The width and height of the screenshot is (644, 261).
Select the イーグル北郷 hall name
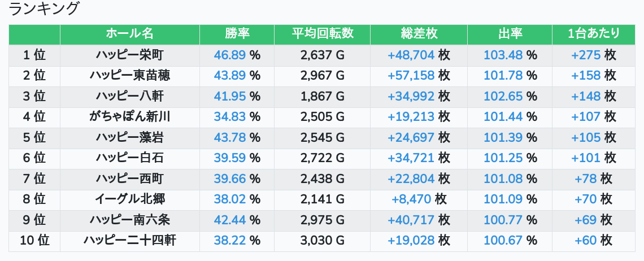[x=129, y=199]
